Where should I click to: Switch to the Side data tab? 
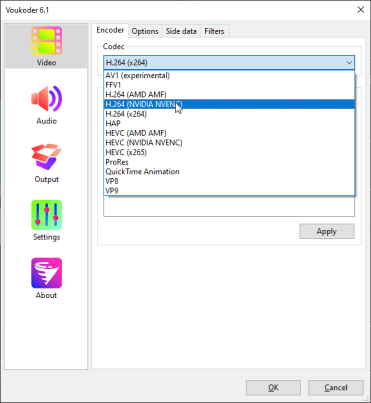[181, 31]
